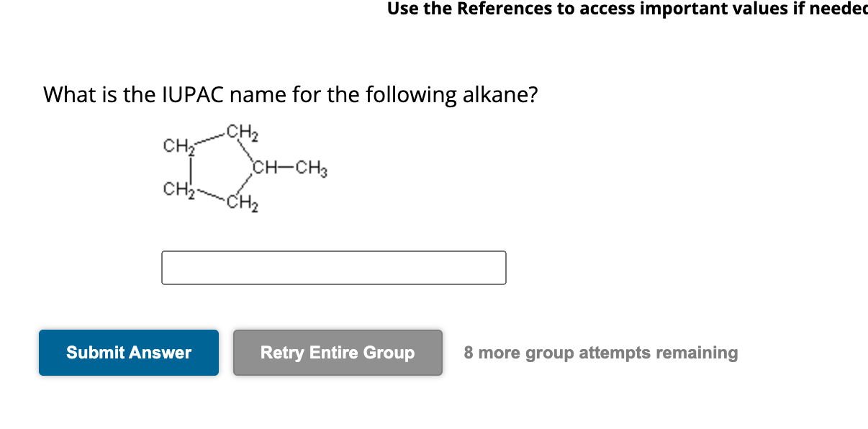Viewport: 868px width, 429px height.
Task: Click the bottom CH2 group of the ring
Action: click(x=243, y=201)
